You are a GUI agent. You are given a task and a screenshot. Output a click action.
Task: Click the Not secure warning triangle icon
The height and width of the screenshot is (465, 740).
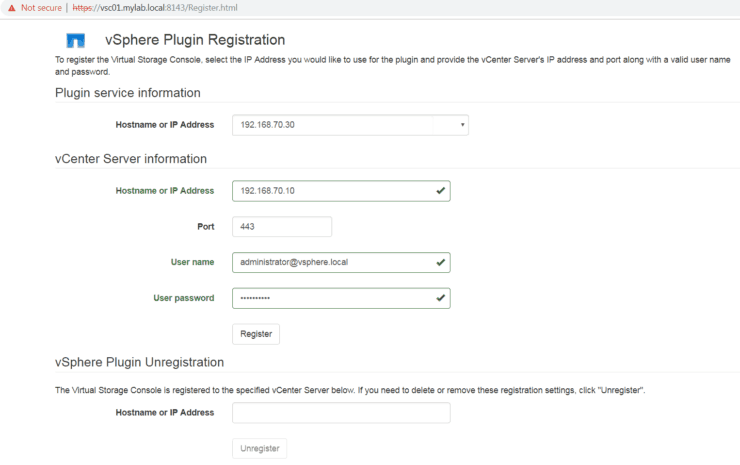pyautogui.click(x=11, y=6)
